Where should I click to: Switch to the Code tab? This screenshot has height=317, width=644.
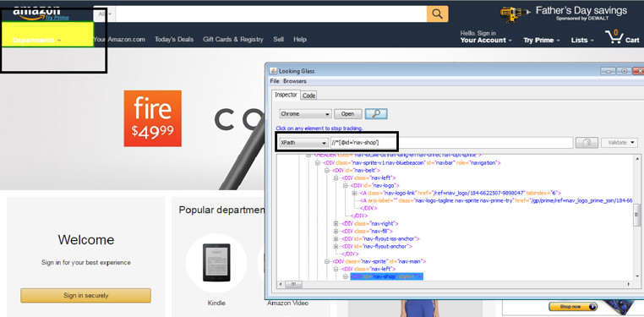pos(308,96)
